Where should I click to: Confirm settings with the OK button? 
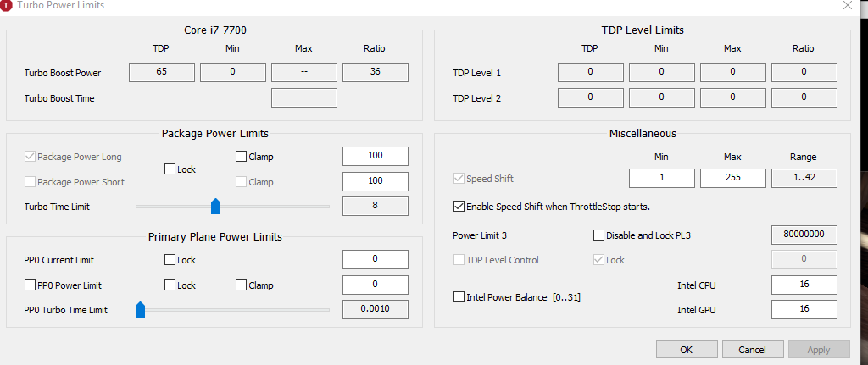687,350
